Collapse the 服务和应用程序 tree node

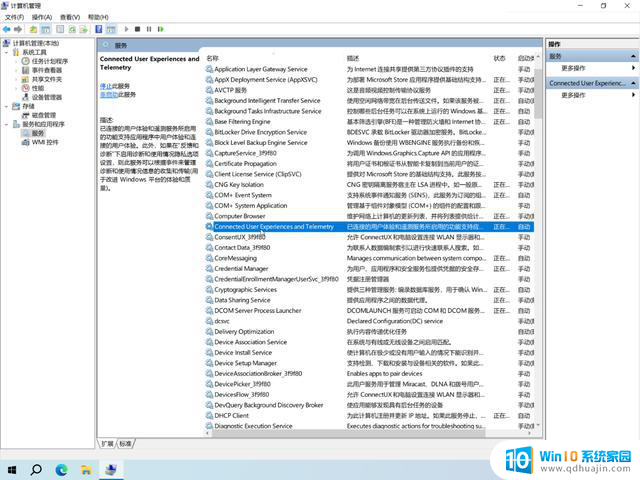pos(7,124)
